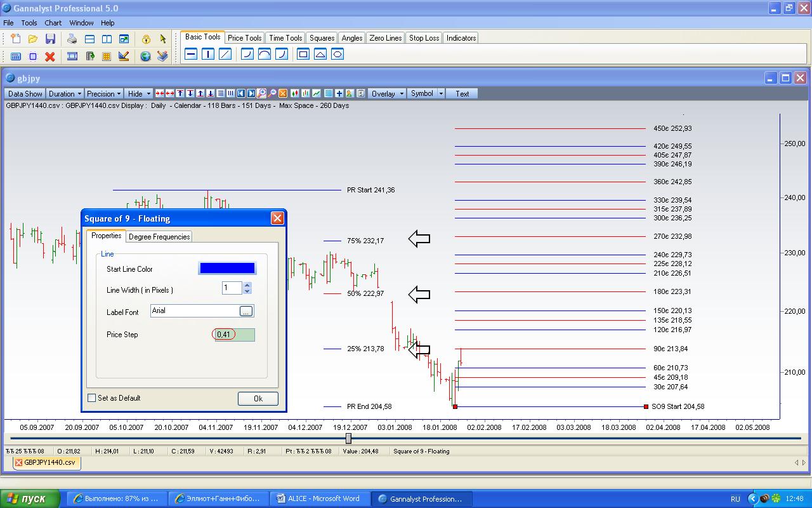This screenshot has height=508, width=812.
Task: Toggle crosshair with the blue plus icon
Action: click(339, 93)
